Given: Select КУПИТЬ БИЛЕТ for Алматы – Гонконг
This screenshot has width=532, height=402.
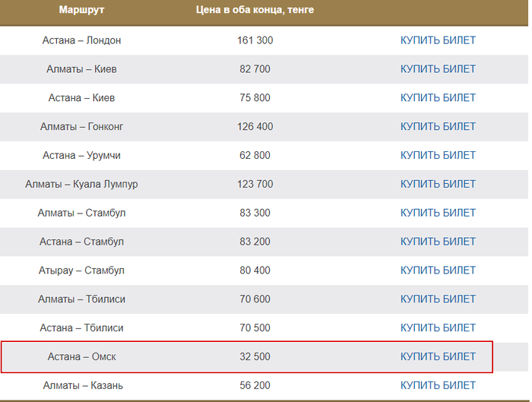Looking at the screenshot, I should point(438,127).
